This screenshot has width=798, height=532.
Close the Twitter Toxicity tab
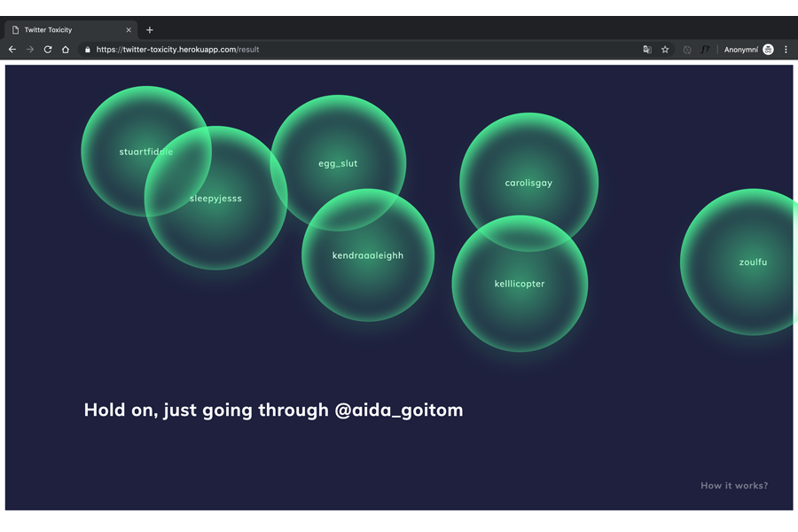click(129, 30)
